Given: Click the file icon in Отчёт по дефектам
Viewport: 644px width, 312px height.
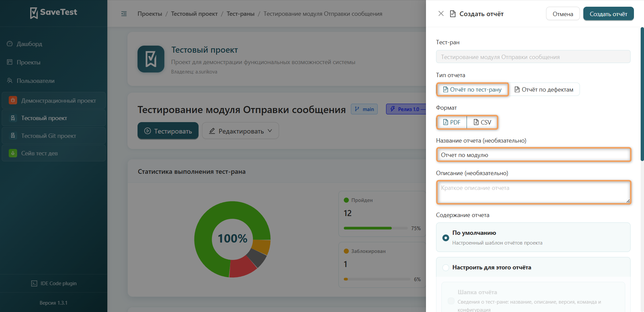Looking at the screenshot, I should click(517, 90).
